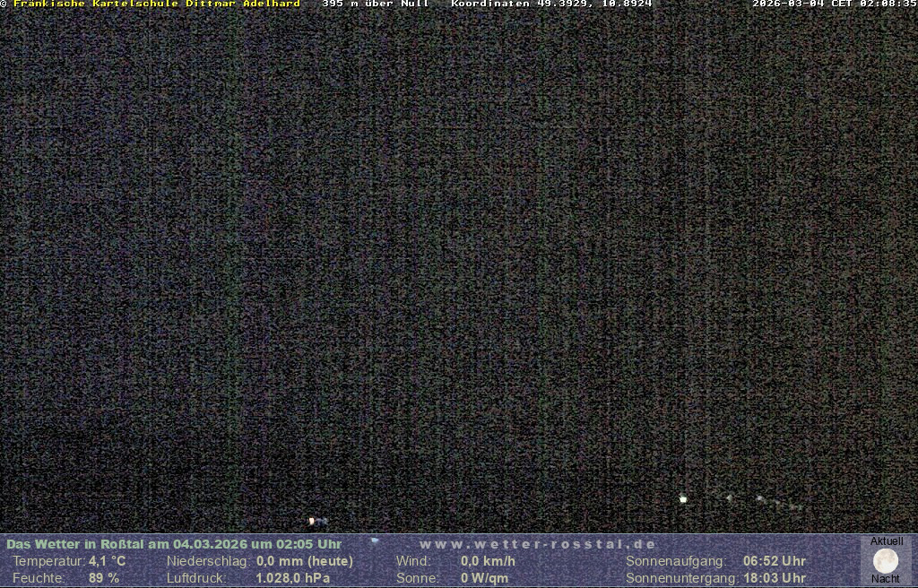Click the full moon icon
The image size is (918, 588).
pos(886,561)
